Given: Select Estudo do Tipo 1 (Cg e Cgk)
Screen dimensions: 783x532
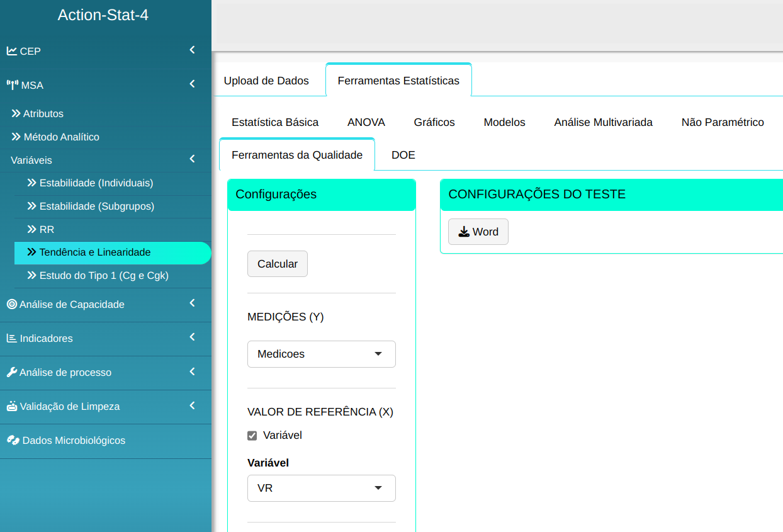Looking at the screenshot, I should [104, 276].
